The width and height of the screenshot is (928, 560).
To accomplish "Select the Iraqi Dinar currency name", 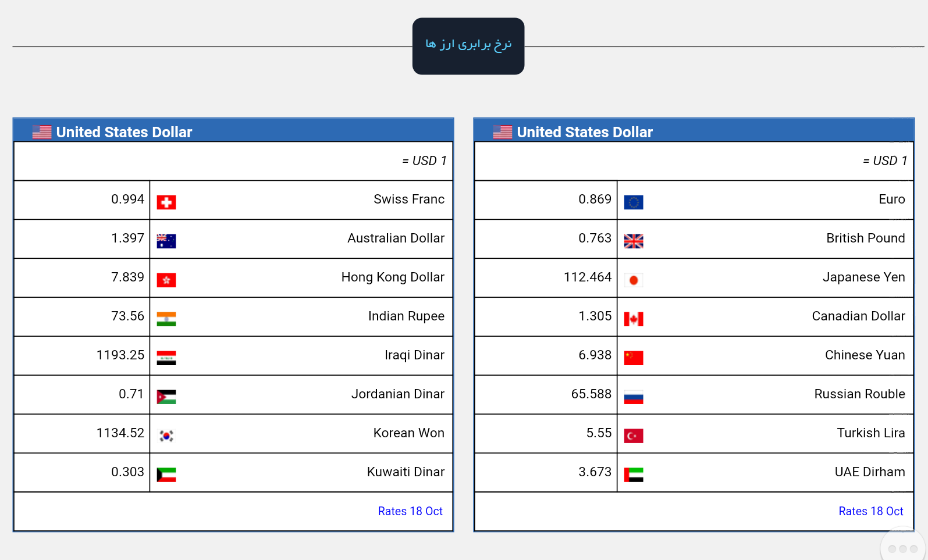I will click(x=414, y=355).
